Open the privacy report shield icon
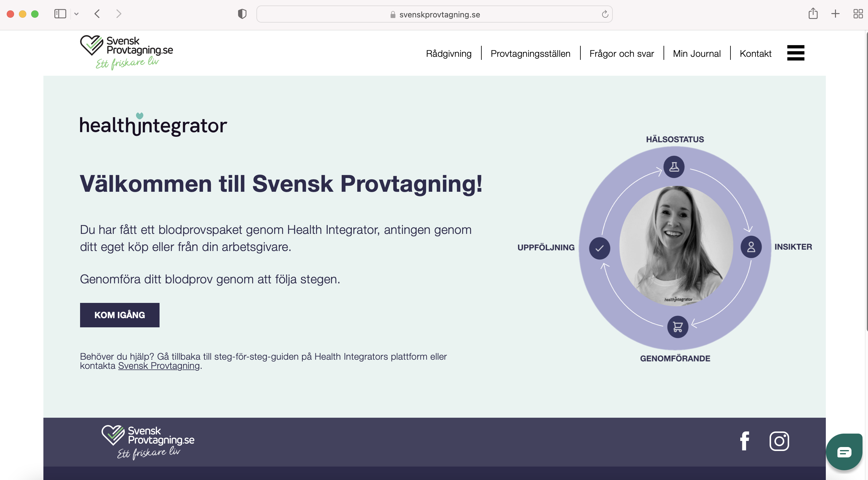 [242, 14]
